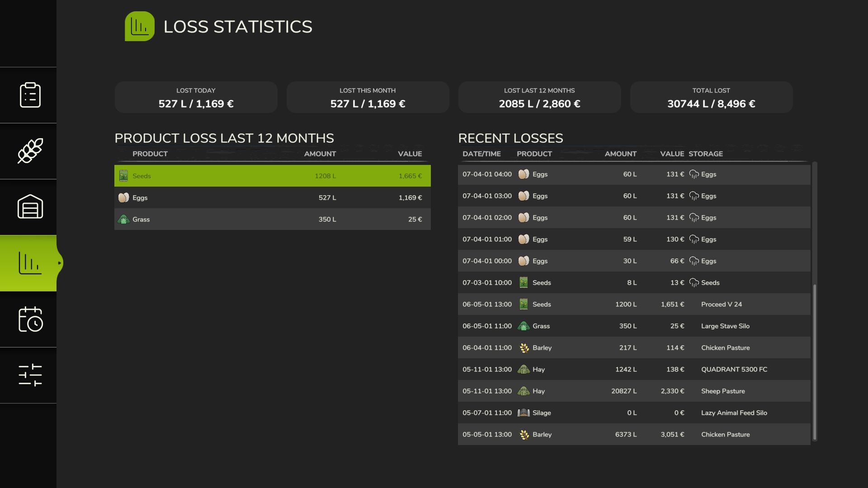
Task: Click the rain cloud icon on Seeds loss row
Action: (693, 283)
